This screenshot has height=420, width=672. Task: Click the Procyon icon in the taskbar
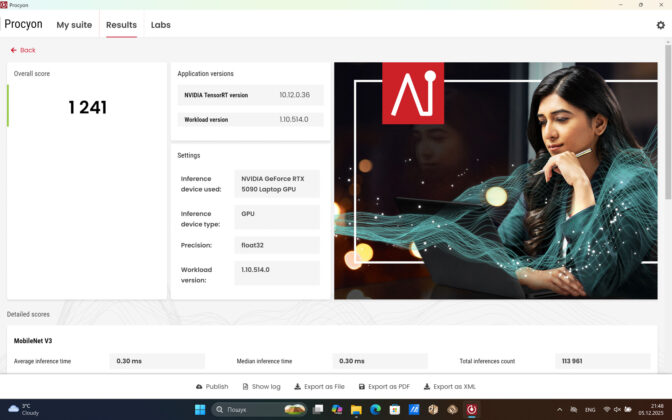[x=471, y=409]
